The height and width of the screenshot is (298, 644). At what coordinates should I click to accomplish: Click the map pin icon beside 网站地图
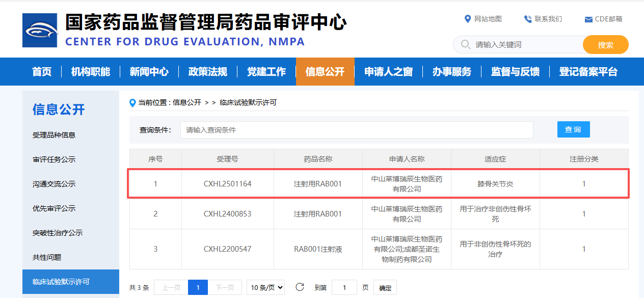point(468,19)
